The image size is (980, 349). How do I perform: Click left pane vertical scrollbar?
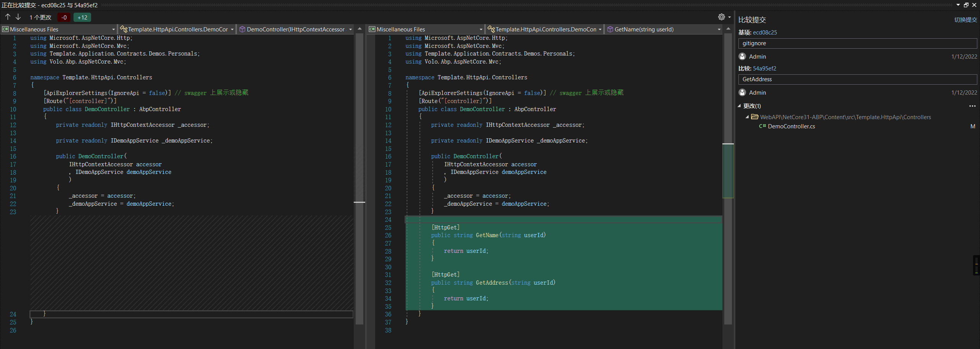coord(359,179)
